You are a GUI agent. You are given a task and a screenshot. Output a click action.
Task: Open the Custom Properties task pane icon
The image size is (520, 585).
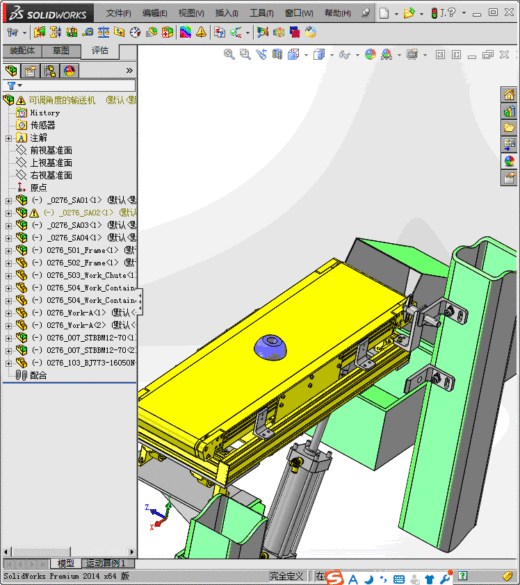[509, 178]
